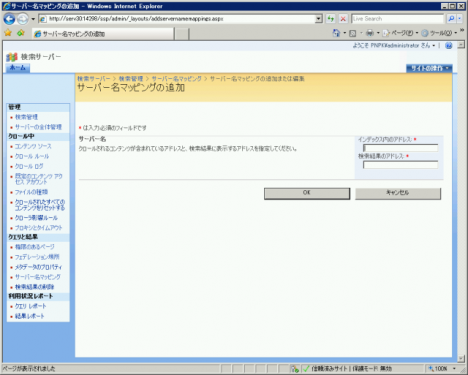Click the 検索結果のアドレス input field

pyautogui.click(x=400, y=165)
